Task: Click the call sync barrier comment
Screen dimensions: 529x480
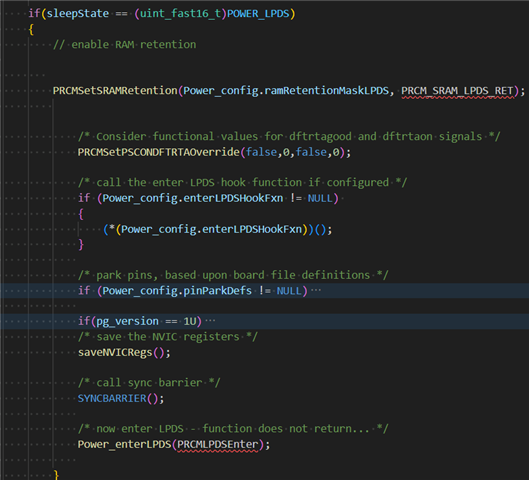Action: pyautogui.click(x=149, y=383)
